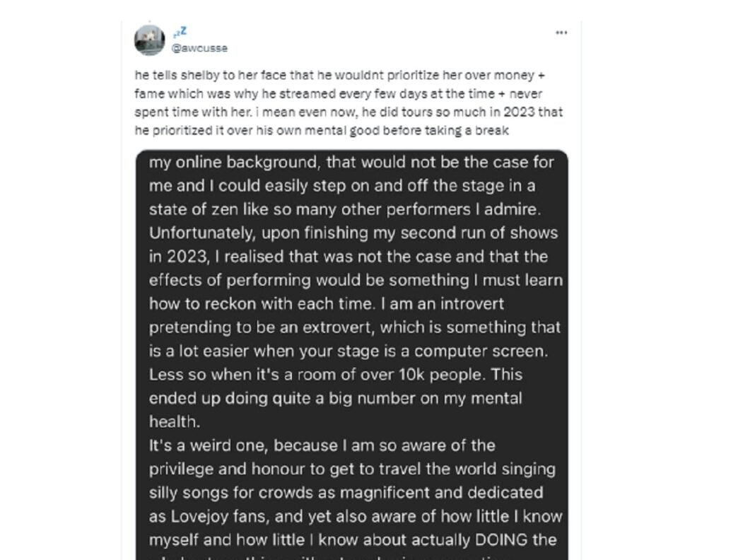Click the phrase 'taking a break' in text
Screen dimensions: 755x560
[x=466, y=131]
